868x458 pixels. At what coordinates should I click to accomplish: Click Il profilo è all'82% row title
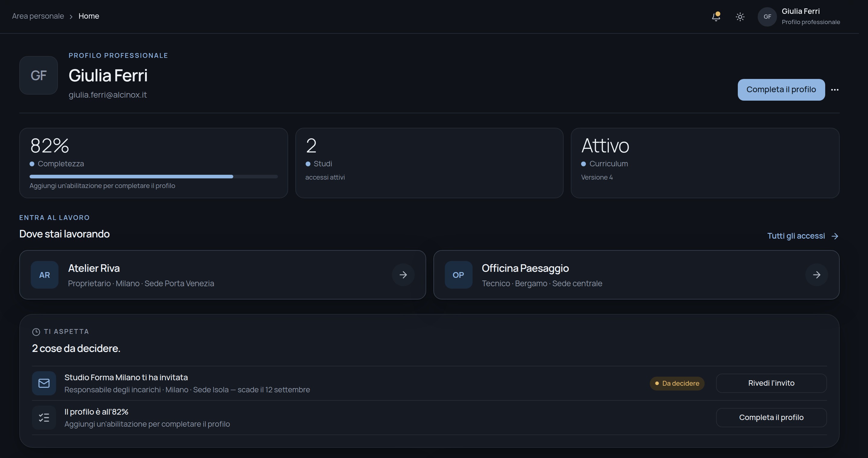pyautogui.click(x=96, y=412)
